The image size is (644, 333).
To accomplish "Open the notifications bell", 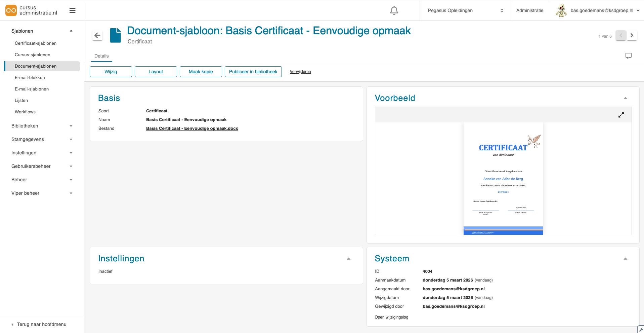I will pos(394,11).
